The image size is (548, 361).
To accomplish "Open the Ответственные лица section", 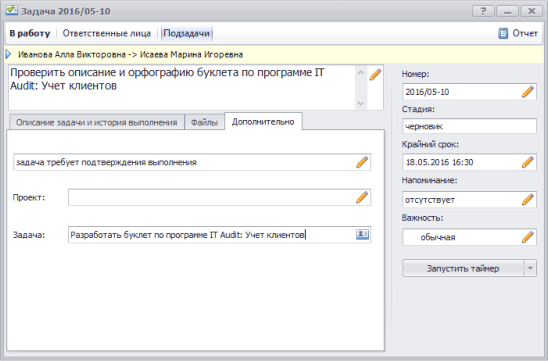I will point(107,33).
